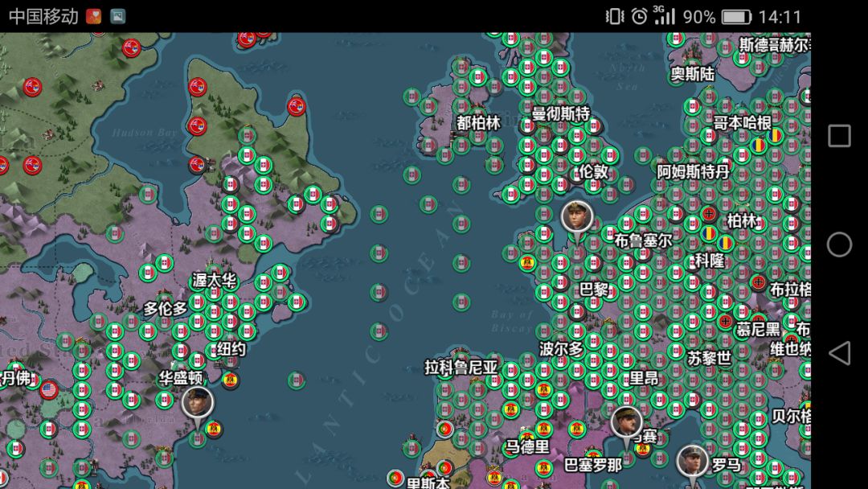Tap the vibrate mode status icon
The width and height of the screenshot is (868, 489).
(x=615, y=16)
